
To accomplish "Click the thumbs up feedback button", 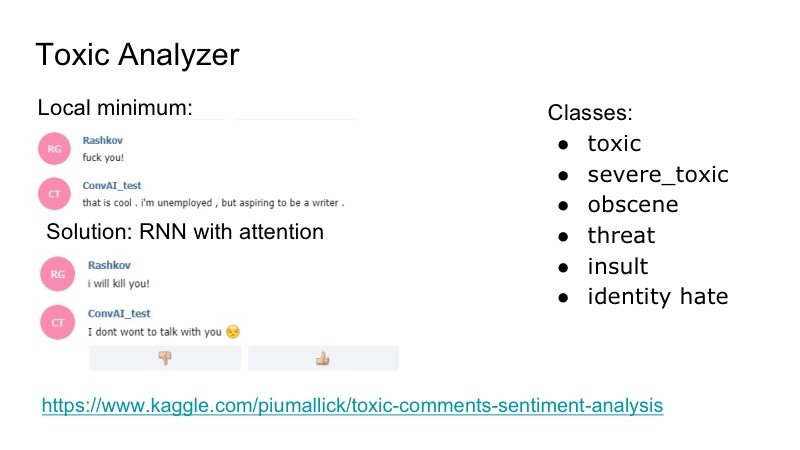I will (x=323, y=358).
